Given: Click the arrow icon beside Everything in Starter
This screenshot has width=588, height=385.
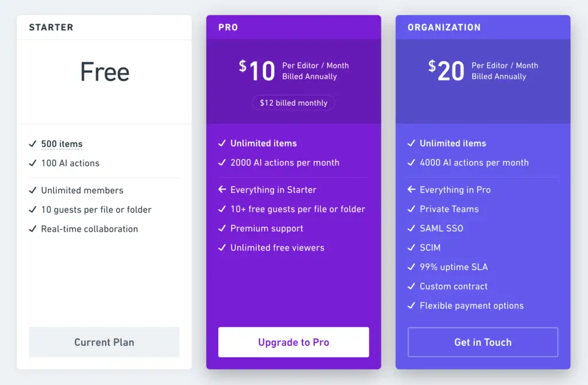Looking at the screenshot, I should 222,189.
